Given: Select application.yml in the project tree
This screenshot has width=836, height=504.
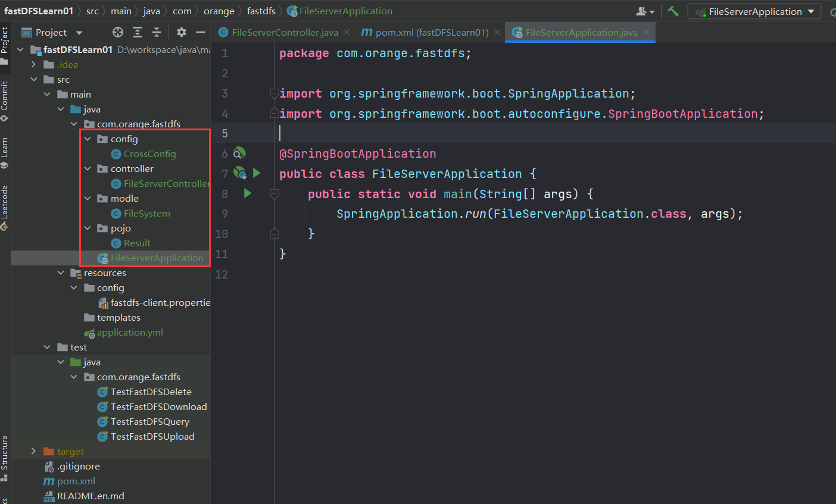Looking at the screenshot, I should click(130, 332).
